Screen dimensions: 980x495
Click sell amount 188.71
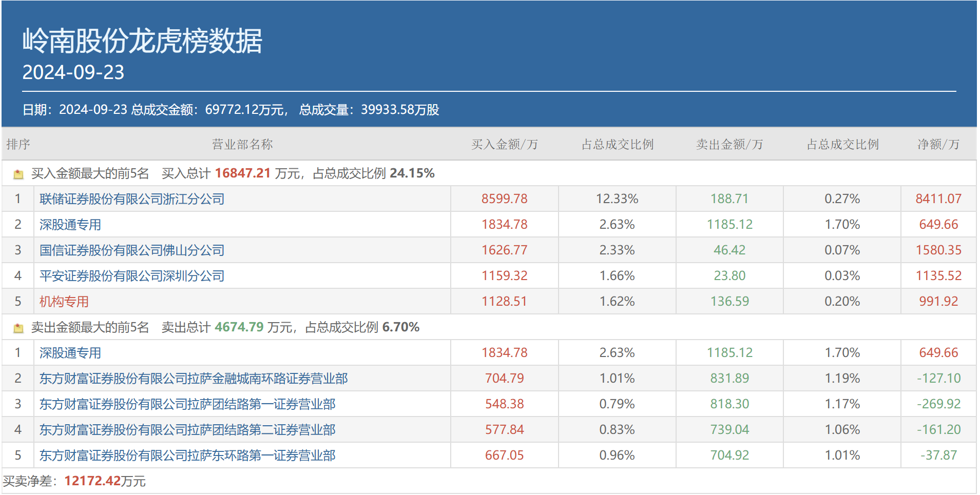click(729, 199)
